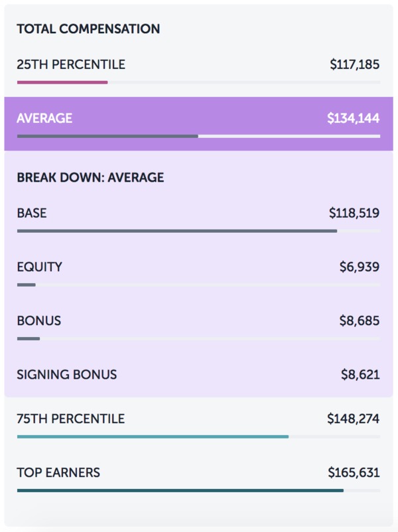Click the Break Down: Average heading
Screen dimensions: 398x532
[x=91, y=178]
